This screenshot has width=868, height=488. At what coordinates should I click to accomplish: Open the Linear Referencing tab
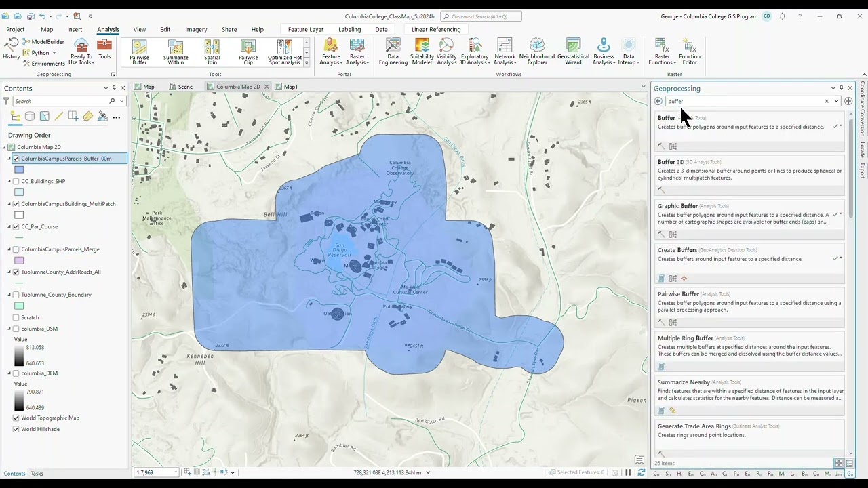[x=436, y=29]
